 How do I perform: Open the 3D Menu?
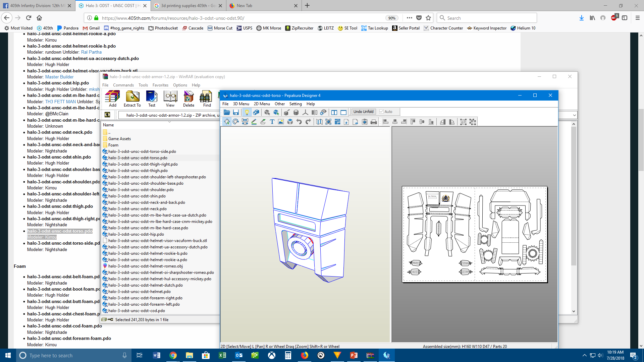[241, 104]
